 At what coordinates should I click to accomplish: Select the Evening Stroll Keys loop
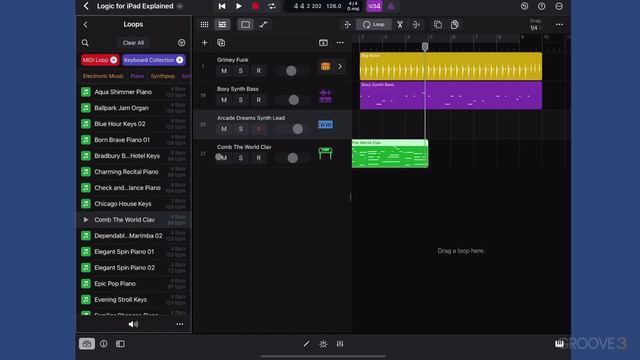tap(134, 300)
